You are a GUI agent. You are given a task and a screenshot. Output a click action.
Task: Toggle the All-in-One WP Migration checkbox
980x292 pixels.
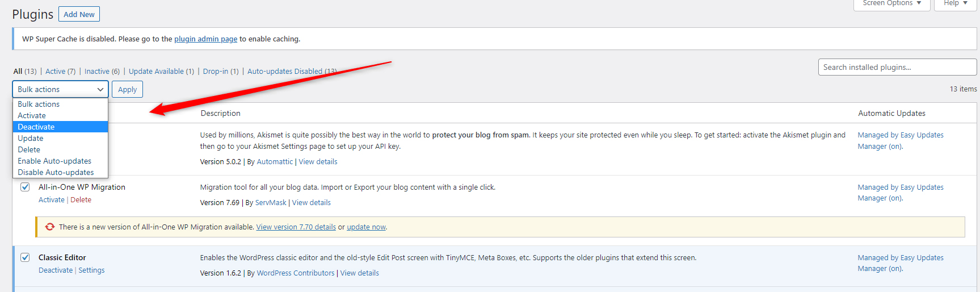pyautogui.click(x=25, y=187)
